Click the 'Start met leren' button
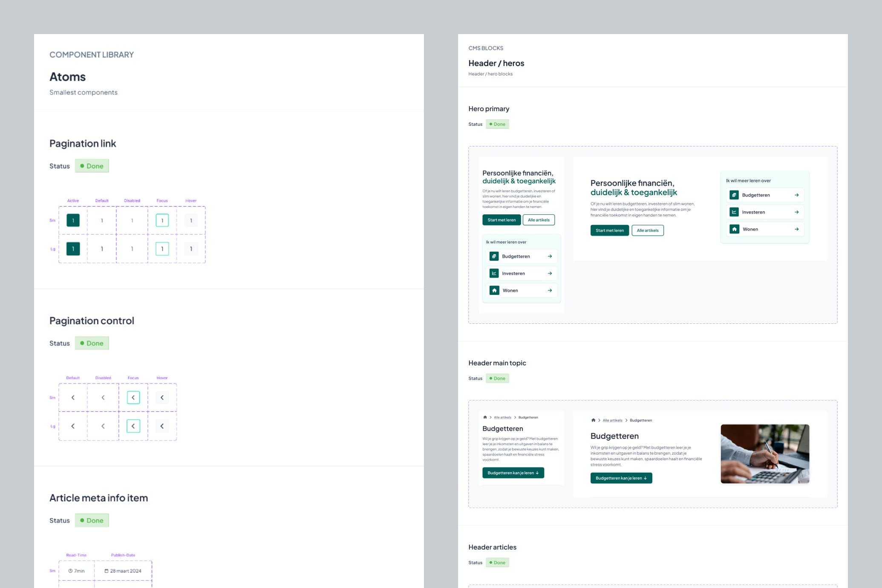Image resolution: width=882 pixels, height=588 pixels. pos(501,220)
